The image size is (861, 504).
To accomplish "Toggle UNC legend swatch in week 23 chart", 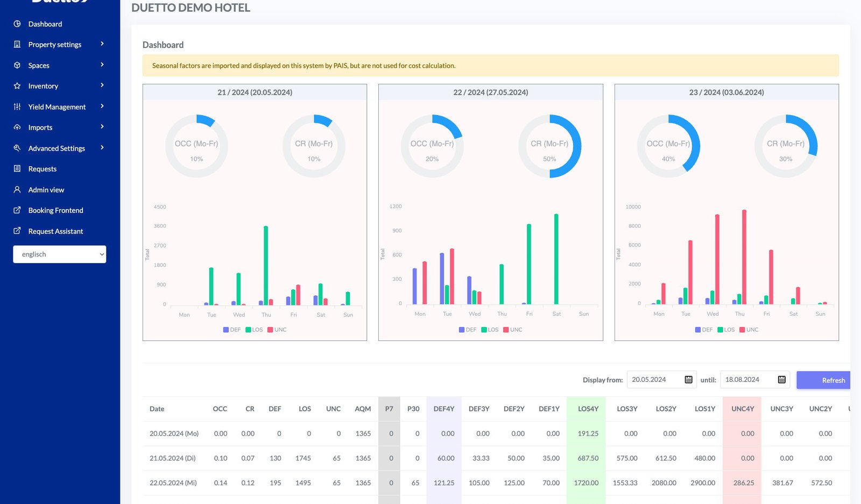I will tap(742, 330).
